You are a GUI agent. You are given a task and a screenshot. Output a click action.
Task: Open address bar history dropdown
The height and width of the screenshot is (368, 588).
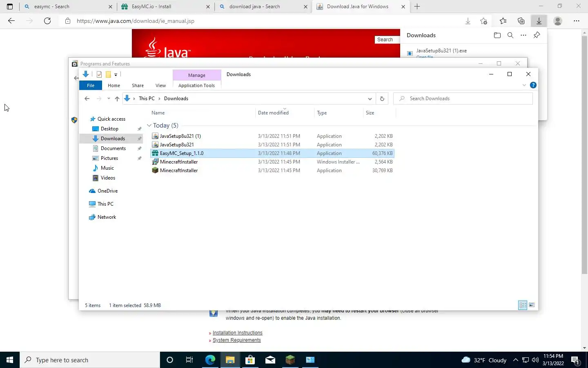(x=370, y=99)
